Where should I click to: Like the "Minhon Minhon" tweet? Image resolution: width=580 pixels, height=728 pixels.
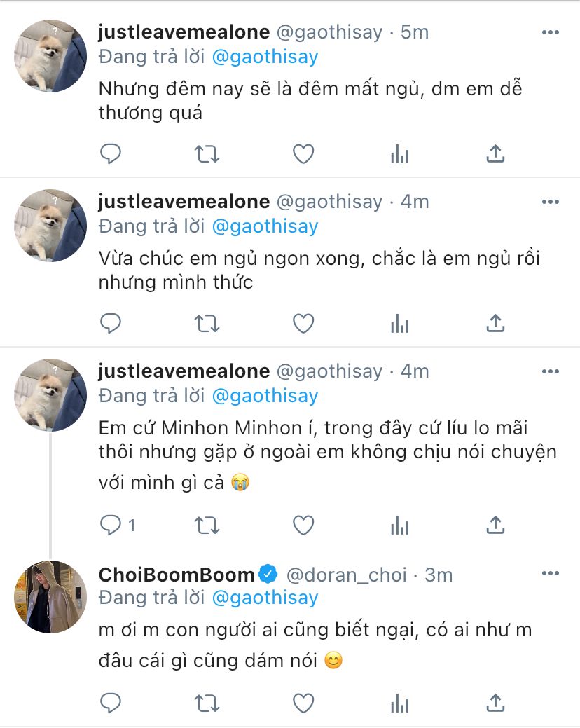click(x=303, y=524)
